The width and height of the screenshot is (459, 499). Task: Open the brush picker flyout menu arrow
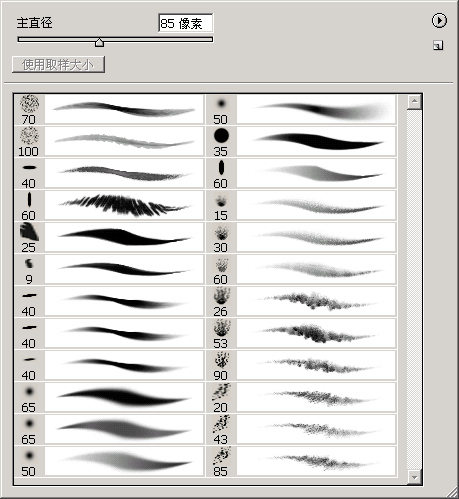point(439,21)
